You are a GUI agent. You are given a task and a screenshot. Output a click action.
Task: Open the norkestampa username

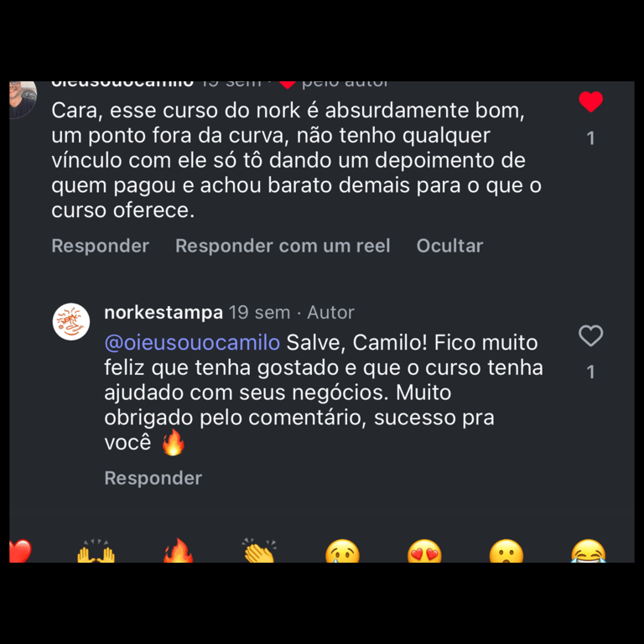click(164, 312)
